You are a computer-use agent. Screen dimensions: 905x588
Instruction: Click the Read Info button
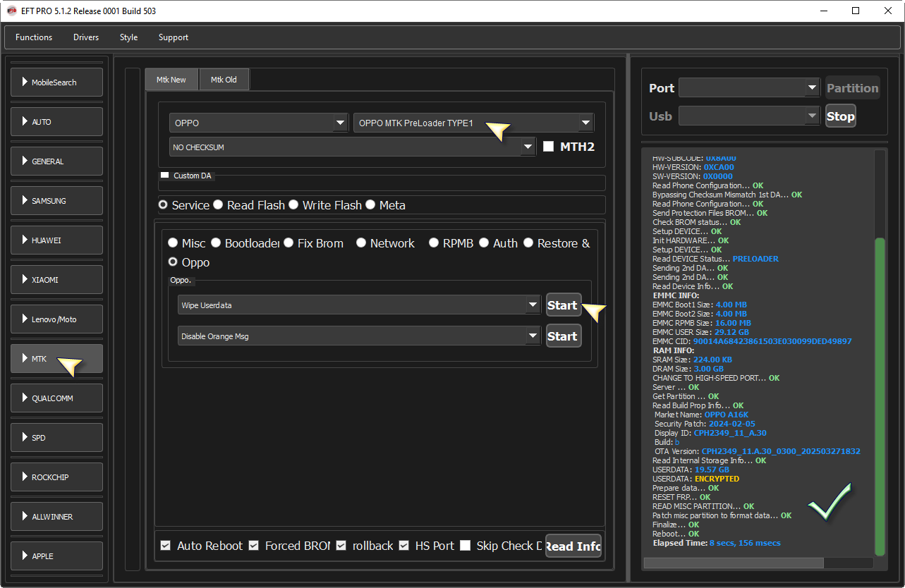(x=573, y=546)
